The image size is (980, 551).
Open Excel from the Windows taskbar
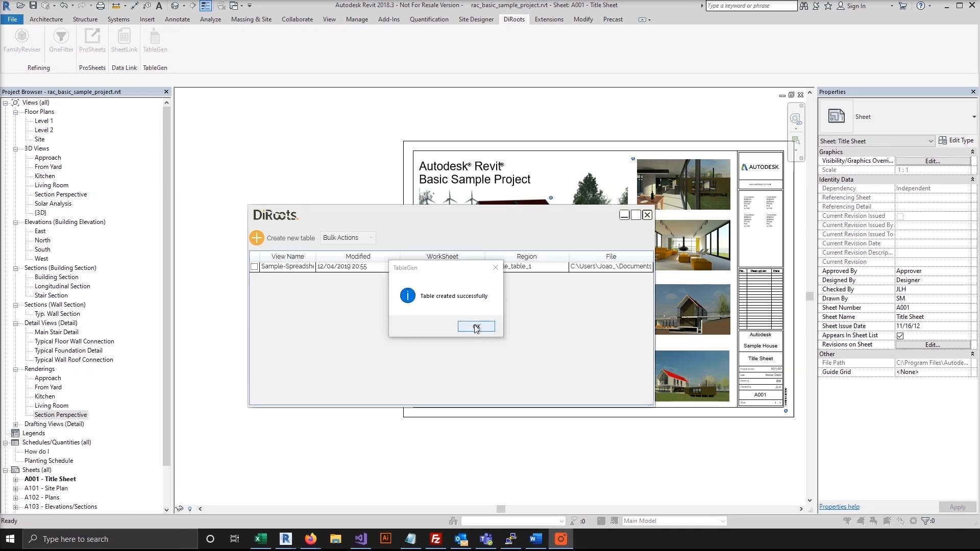click(x=261, y=539)
